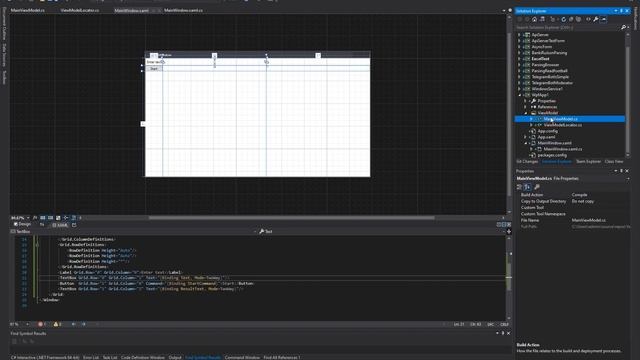Expand the ParsingBrowser project node
Viewport: 640px width, 360px height.
(519, 64)
